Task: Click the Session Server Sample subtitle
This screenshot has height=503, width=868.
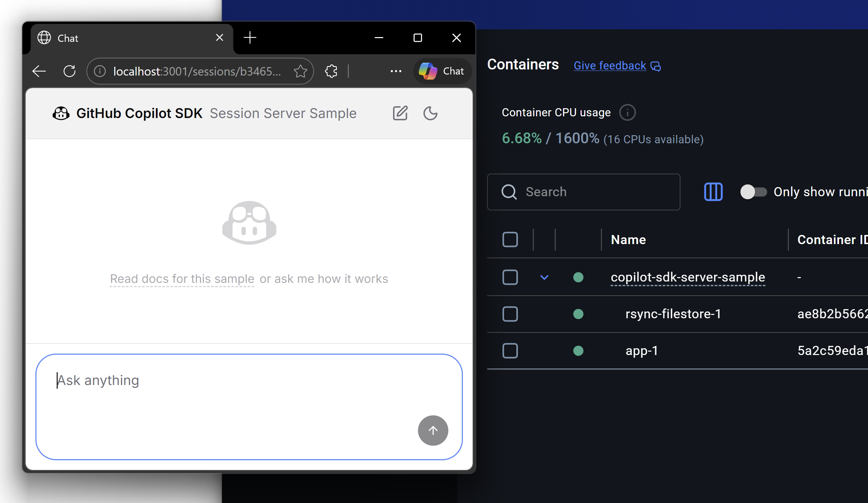Action: [x=283, y=113]
